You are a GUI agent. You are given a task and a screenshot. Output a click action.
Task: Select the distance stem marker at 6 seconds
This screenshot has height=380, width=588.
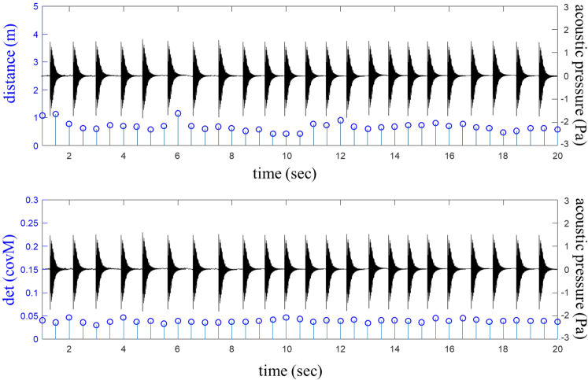coord(178,113)
